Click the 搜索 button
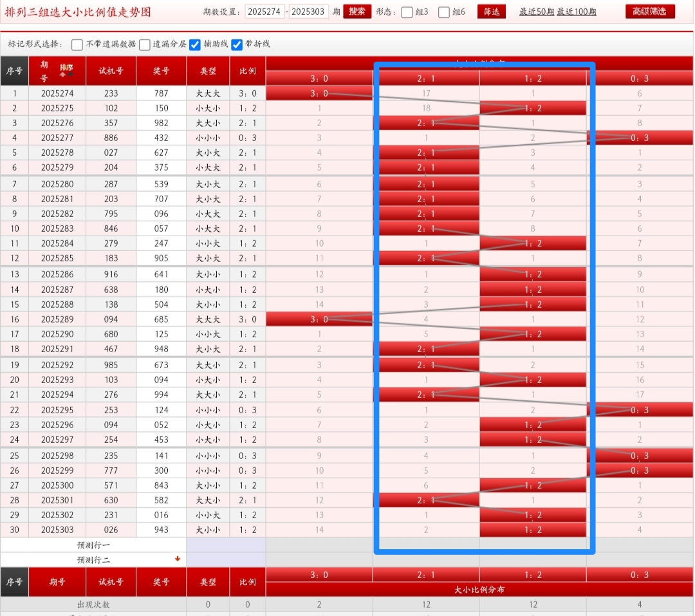The height and width of the screenshot is (616, 695). point(357,12)
